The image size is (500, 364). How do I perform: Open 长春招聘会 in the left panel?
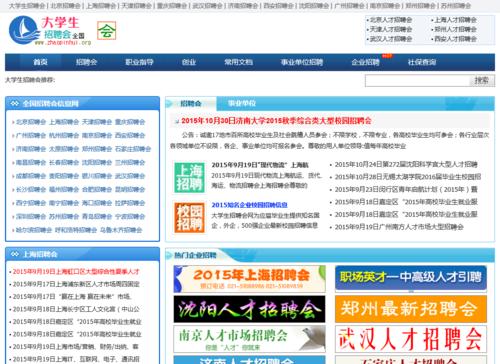[64, 162]
